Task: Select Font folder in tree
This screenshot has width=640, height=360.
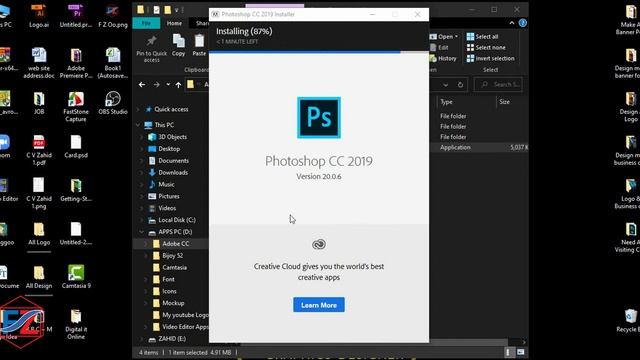Action: pyautogui.click(x=163, y=279)
